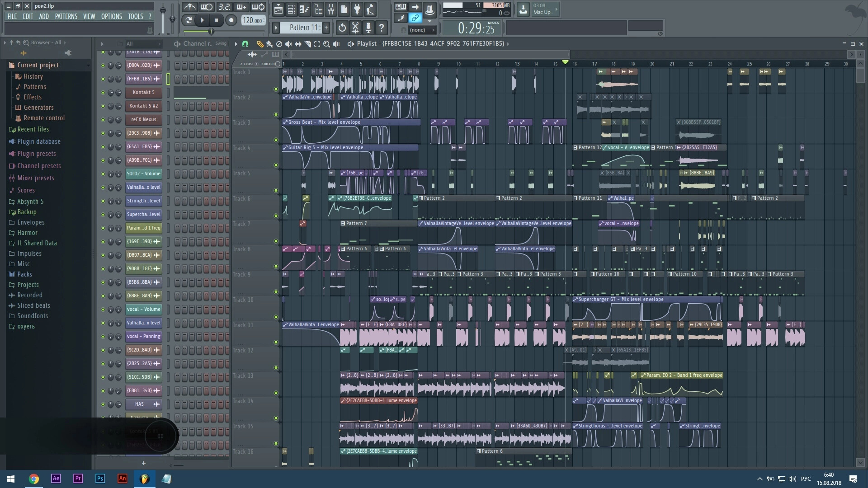
Task: Open the PATTERNS menu
Action: 66,16
